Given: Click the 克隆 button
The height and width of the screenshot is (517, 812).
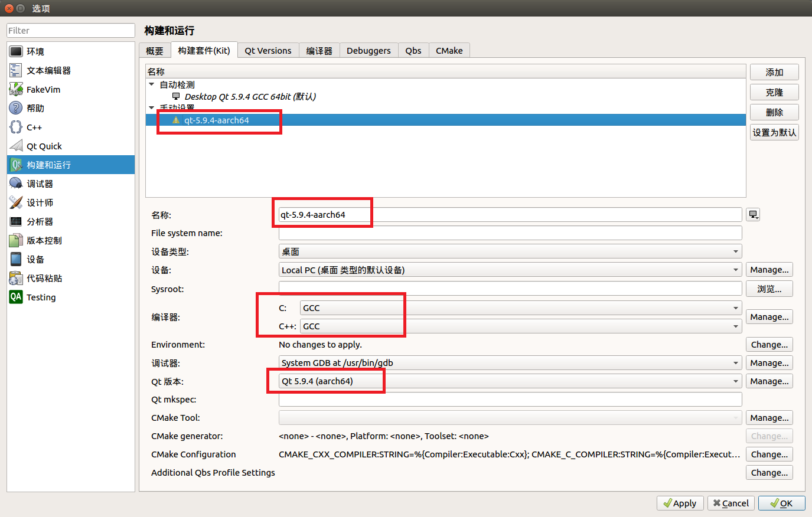Looking at the screenshot, I should (x=774, y=92).
